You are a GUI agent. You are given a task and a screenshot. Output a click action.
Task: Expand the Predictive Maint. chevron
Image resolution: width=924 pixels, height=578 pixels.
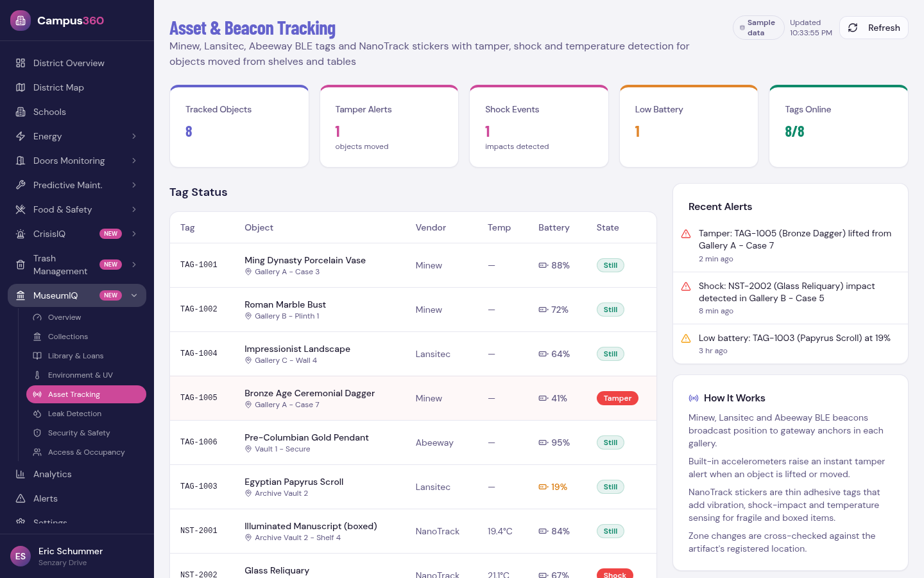(134, 185)
